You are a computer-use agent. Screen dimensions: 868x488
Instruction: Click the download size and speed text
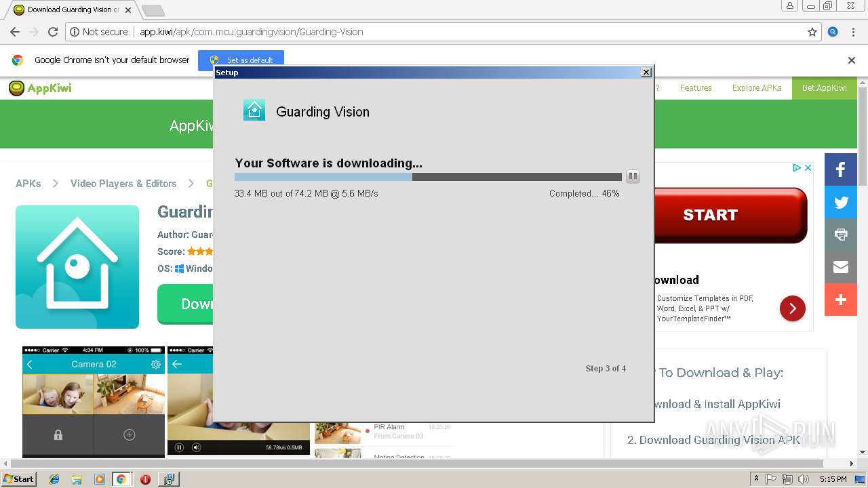(307, 194)
